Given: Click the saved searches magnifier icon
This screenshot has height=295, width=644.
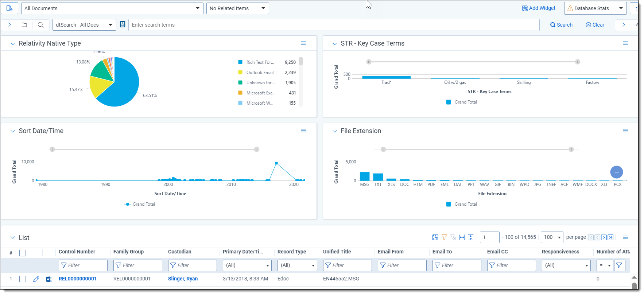Looking at the screenshot, I should tap(40, 25).
